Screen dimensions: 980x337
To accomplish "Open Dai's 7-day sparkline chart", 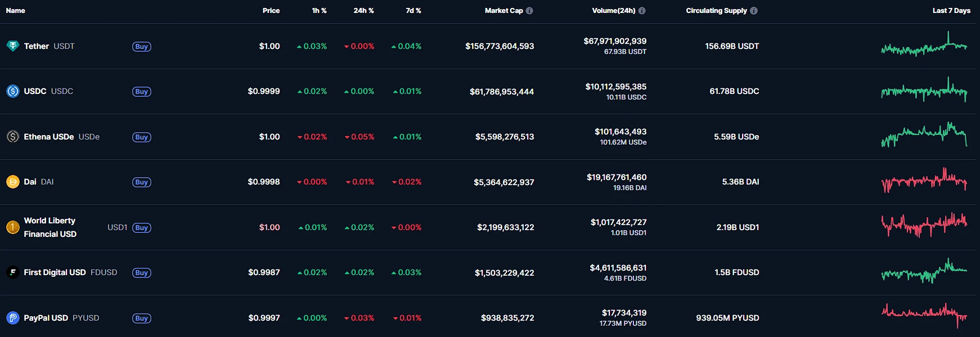I will point(924,181).
